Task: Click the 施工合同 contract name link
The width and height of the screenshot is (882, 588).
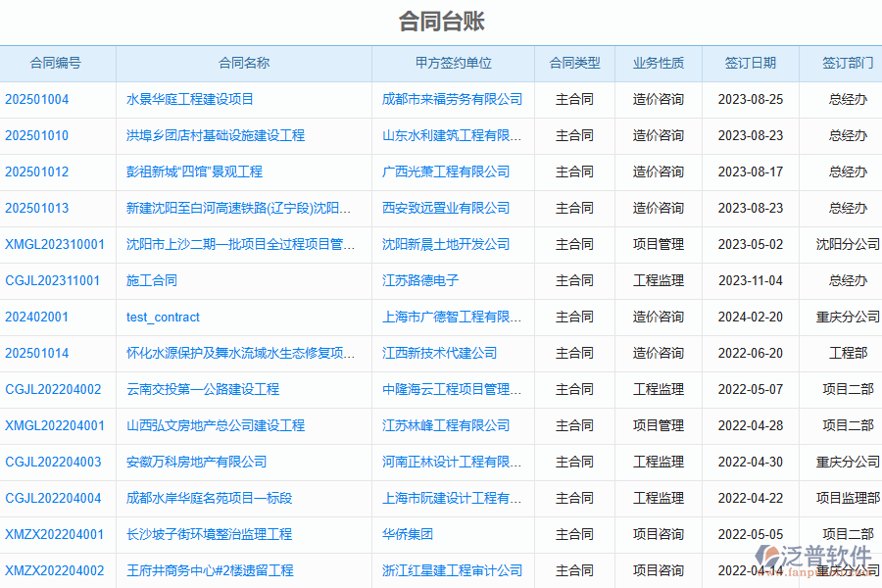Action: (152, 280)
